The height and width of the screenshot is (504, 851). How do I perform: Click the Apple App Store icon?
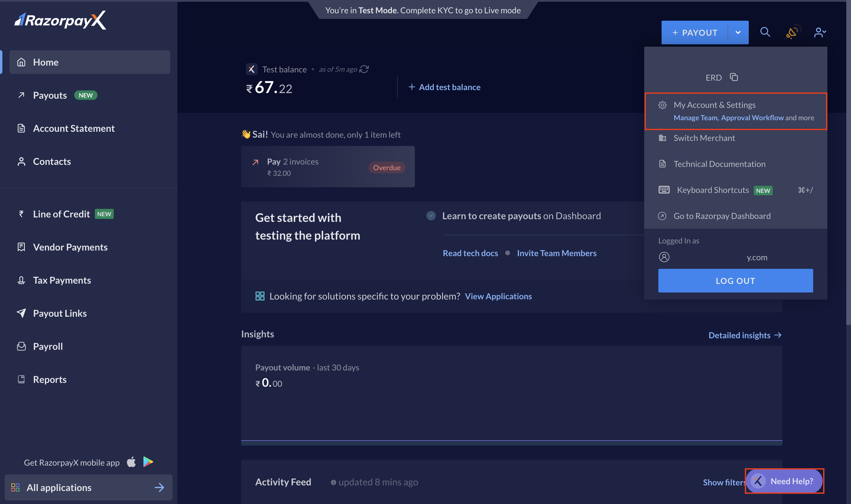pyautogui.click(x=131, y=462)
